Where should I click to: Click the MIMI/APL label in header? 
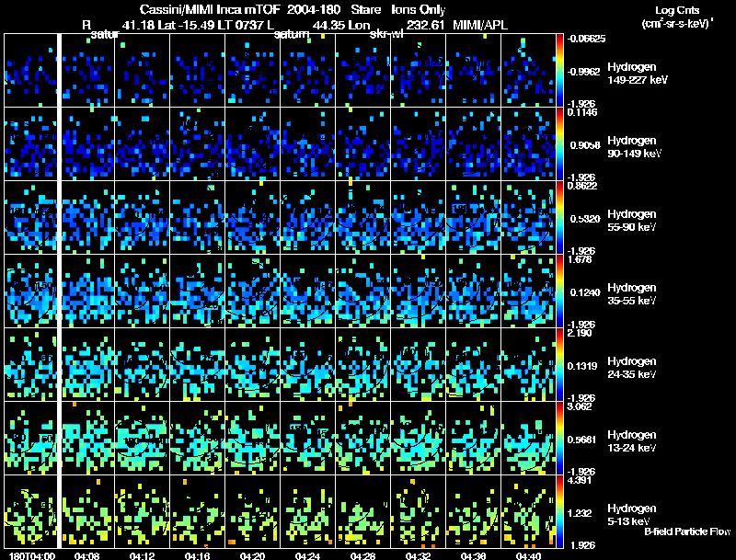pyautogui.click(x=478, y=24)
